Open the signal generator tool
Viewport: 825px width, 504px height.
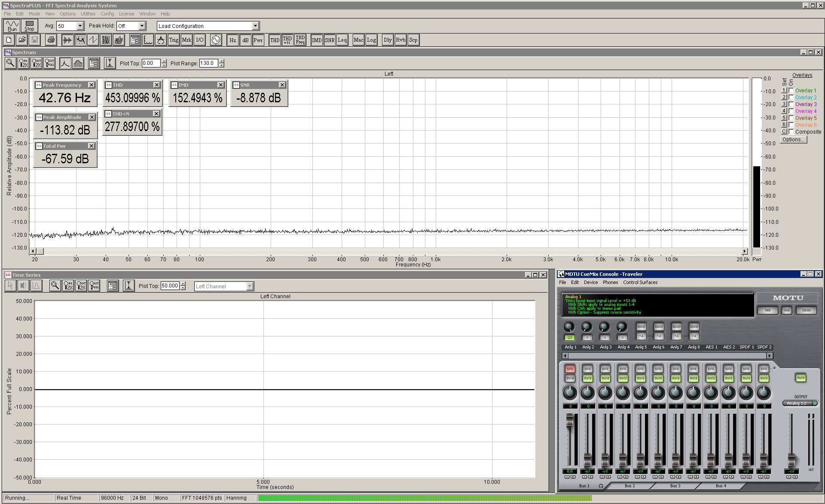coord(216,40)
